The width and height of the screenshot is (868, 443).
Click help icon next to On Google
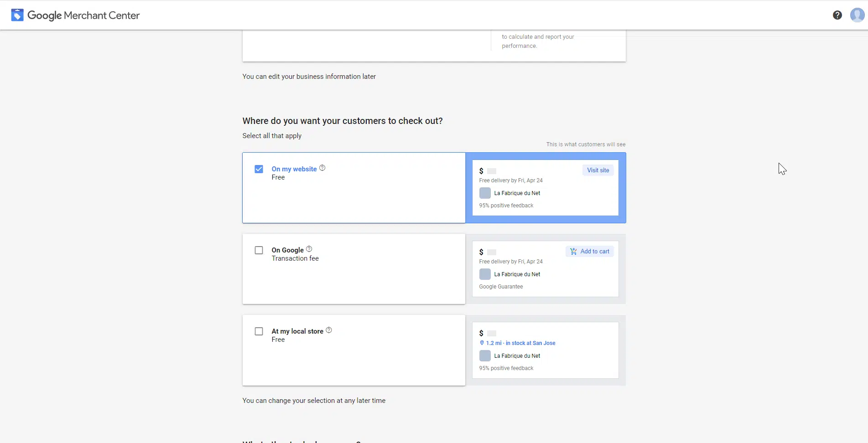pyautogui.click(x=309, y=249)
